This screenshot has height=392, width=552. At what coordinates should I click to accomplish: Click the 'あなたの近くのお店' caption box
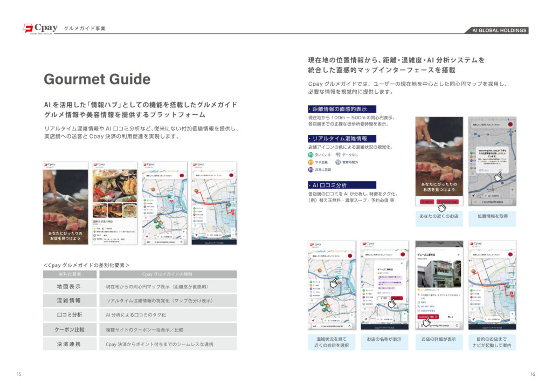[439, 218]
